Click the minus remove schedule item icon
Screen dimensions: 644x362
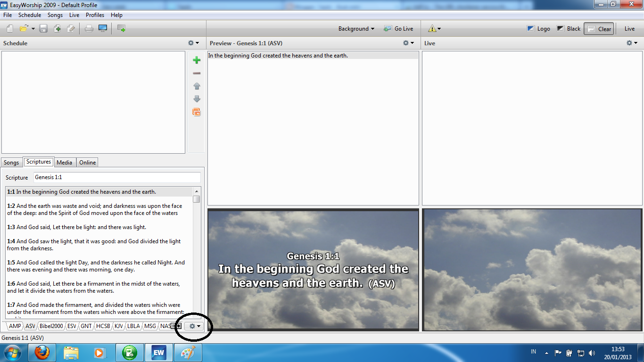[197, 74]
